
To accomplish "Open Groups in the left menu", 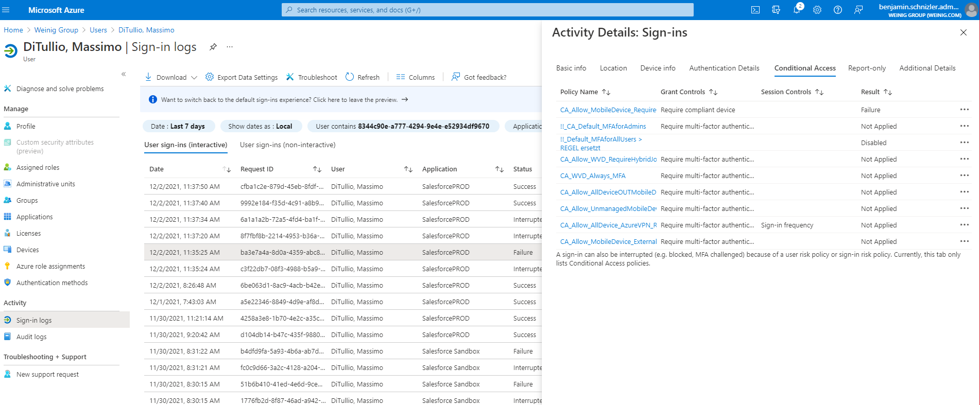I will tap(27, 200).
